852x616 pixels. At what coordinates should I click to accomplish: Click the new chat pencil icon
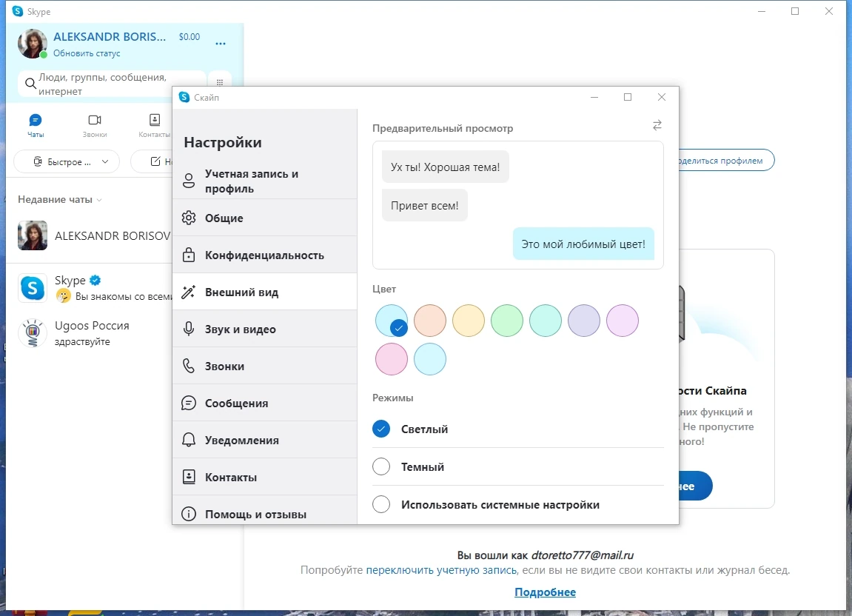pyautogui.click(x=155, y=161)
